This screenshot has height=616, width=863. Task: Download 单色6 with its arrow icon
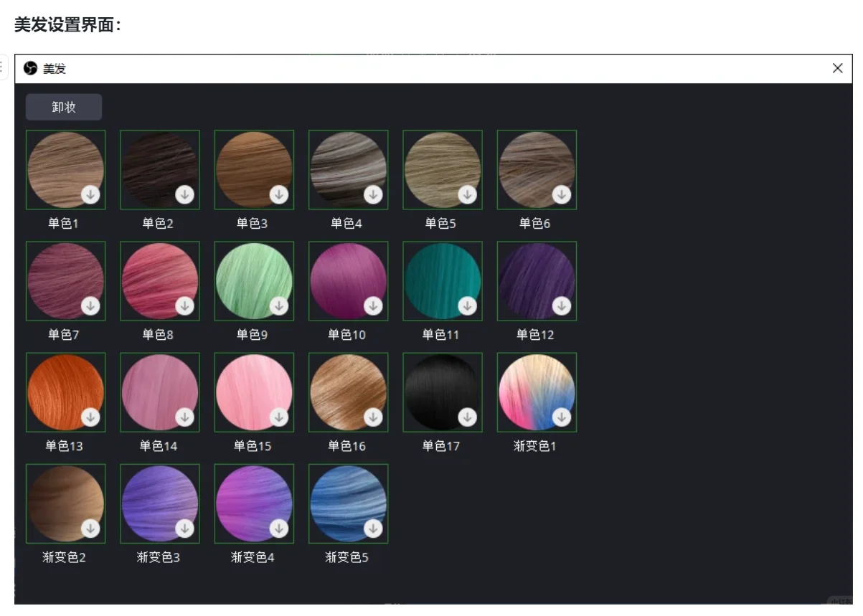[562, 194]
